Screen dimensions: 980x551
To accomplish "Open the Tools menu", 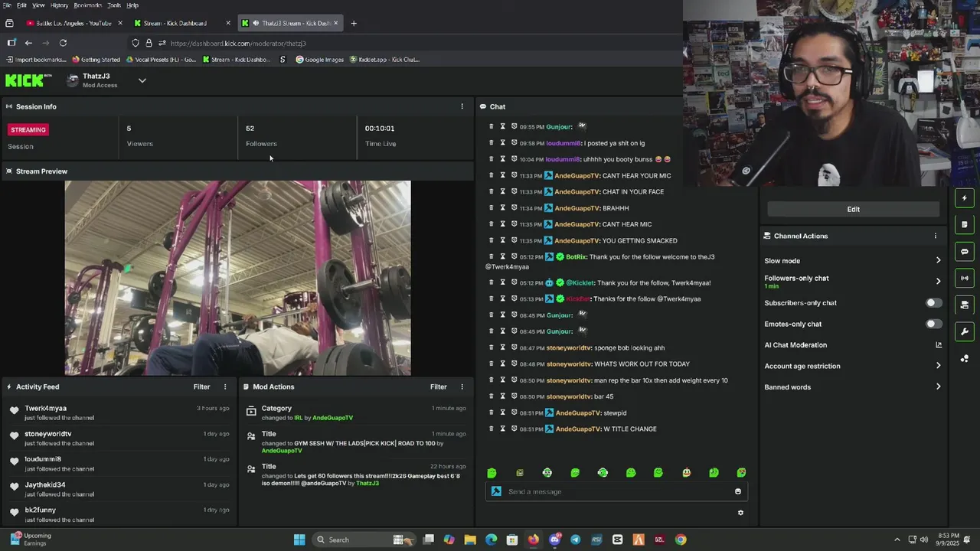I will pos(114,5).
